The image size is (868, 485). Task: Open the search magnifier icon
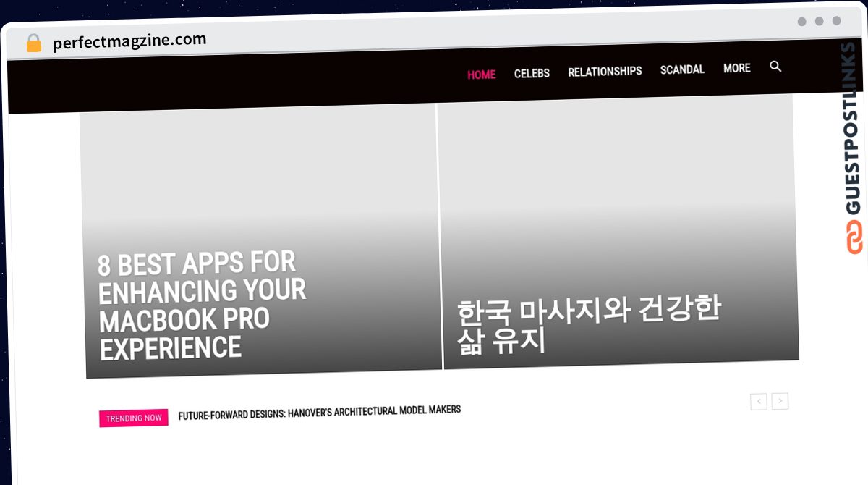(775, 67)
